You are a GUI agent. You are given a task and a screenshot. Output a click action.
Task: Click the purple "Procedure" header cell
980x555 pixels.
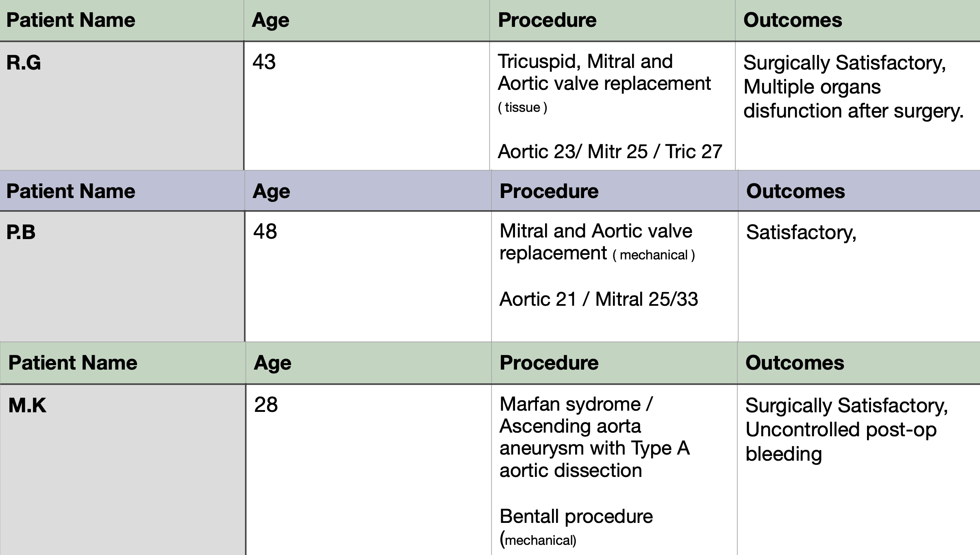549,191
